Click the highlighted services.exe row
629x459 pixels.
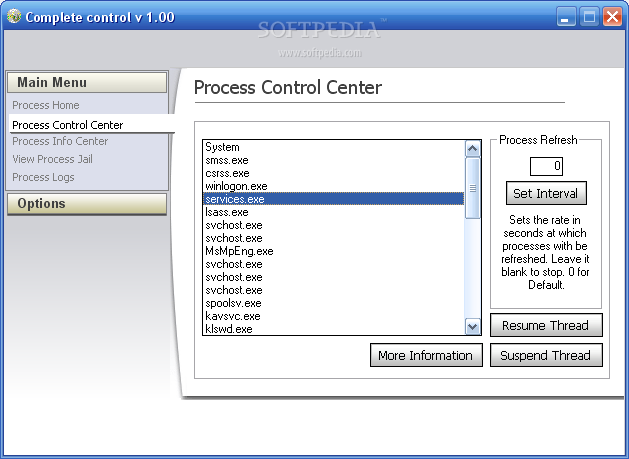[334, 199]
